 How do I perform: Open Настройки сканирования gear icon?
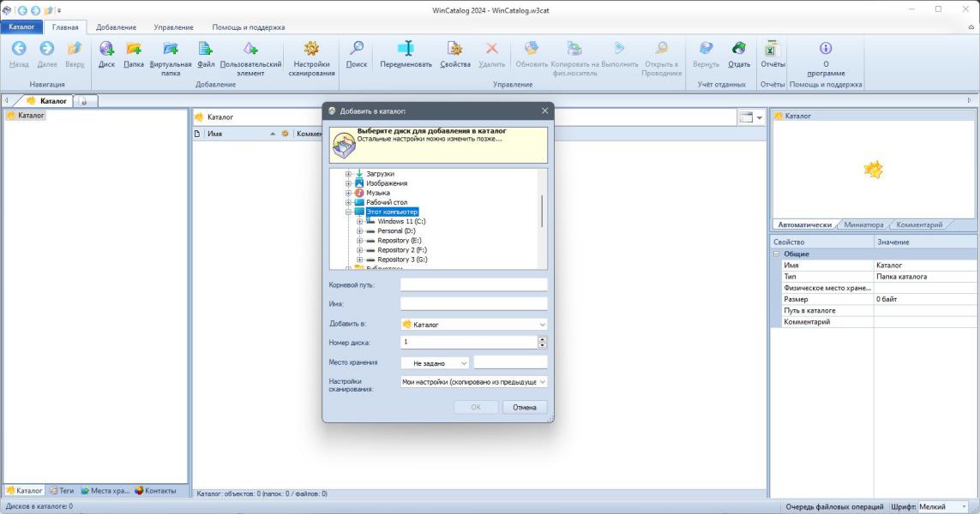[311, 48]
